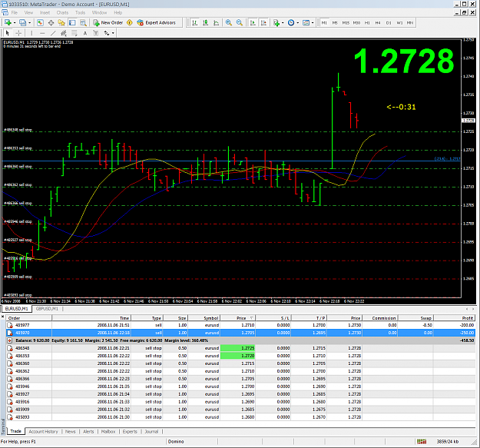Open the Charts menu
This screenshot has width=480, height=448.
click(x=62, y=12)
